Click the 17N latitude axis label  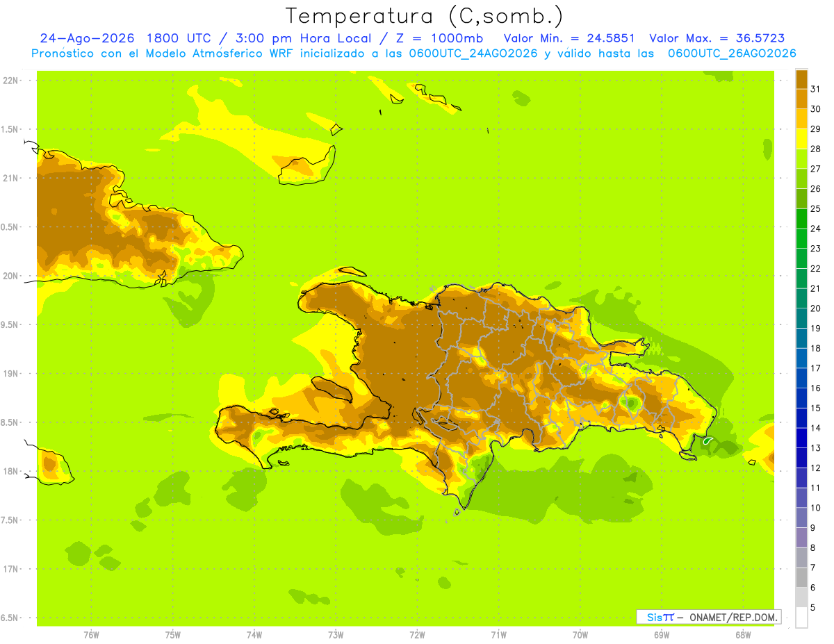[x=11, y=570]
